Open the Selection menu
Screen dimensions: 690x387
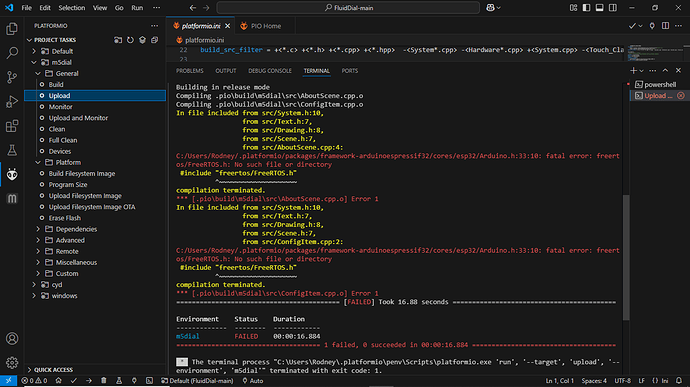(x=72, y=7)
